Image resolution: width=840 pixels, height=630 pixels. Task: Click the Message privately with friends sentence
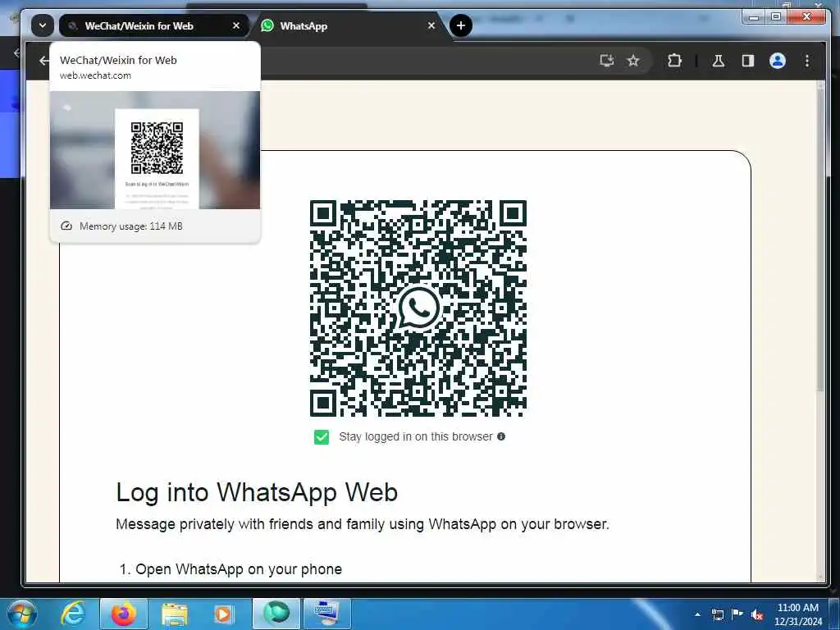point(363,524)
